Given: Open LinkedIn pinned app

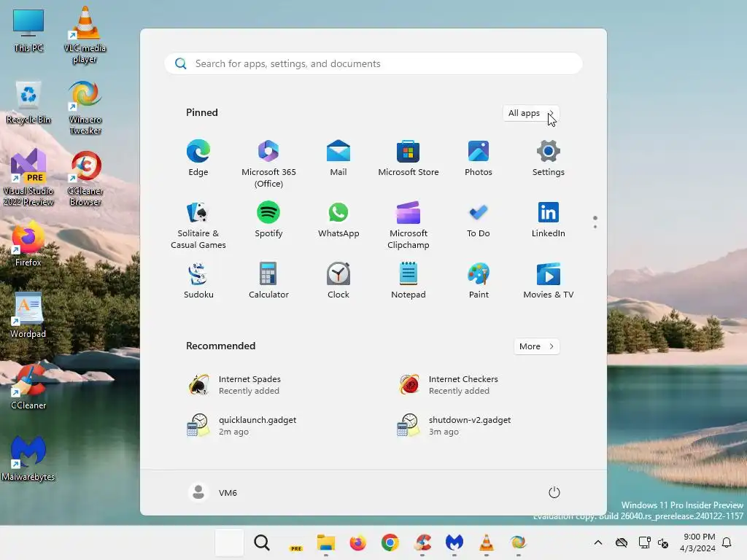Looking at the screenshot, I should click(549, 220).
